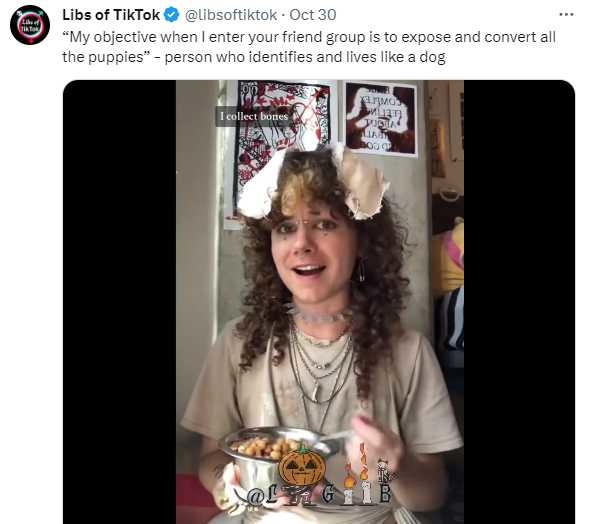Click the dark red mirrored-text poster

tap(381, 119)
